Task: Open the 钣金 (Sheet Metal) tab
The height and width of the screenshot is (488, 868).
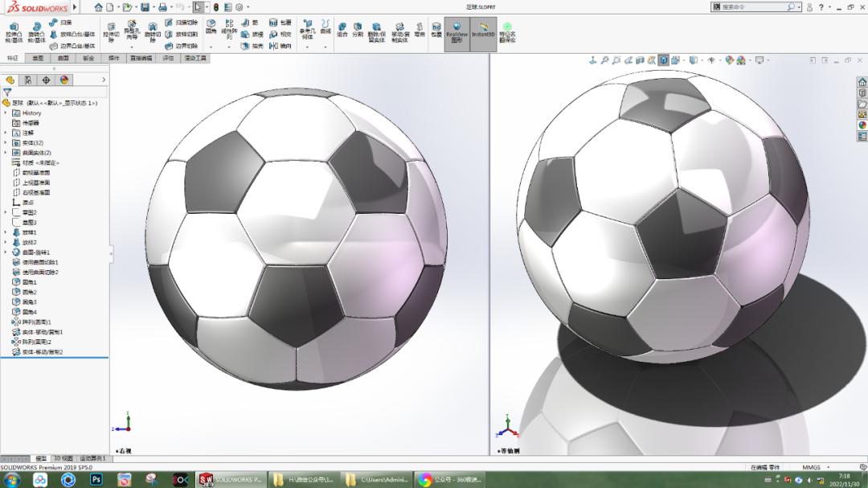Action: click(88, 59)
